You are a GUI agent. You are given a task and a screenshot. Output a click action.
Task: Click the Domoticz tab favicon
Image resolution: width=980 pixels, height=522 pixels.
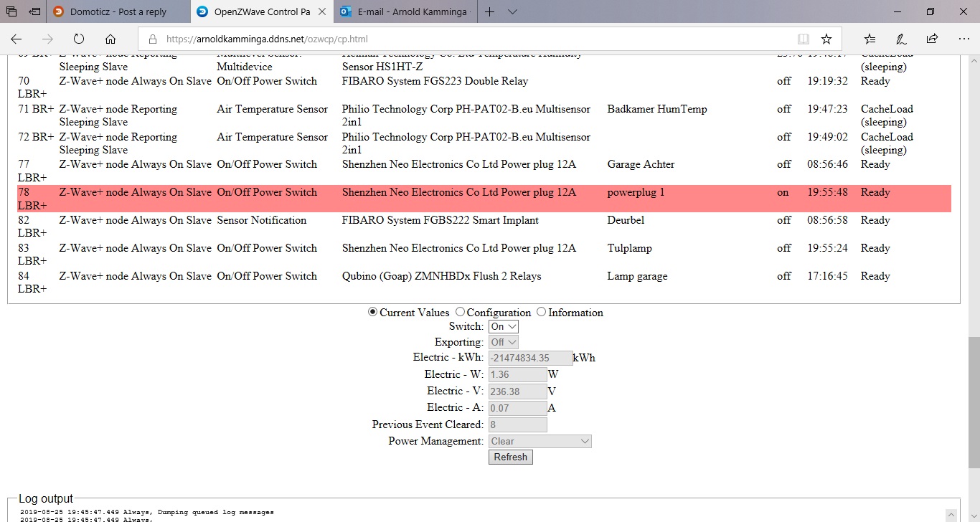point(58,11)
